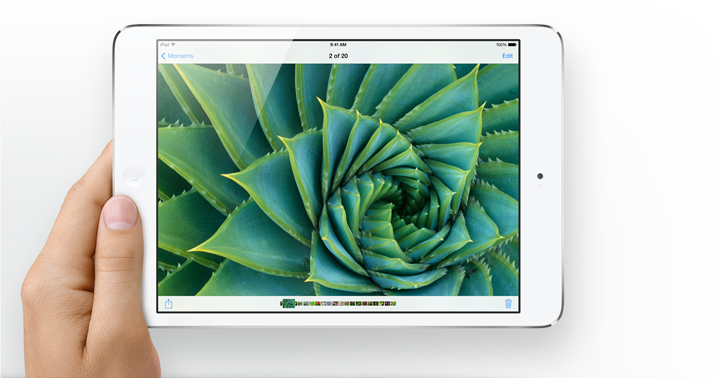Tap the 9:41 AM clock in the status bar
The height and width of the screenshot is (378, 719).
338,45
